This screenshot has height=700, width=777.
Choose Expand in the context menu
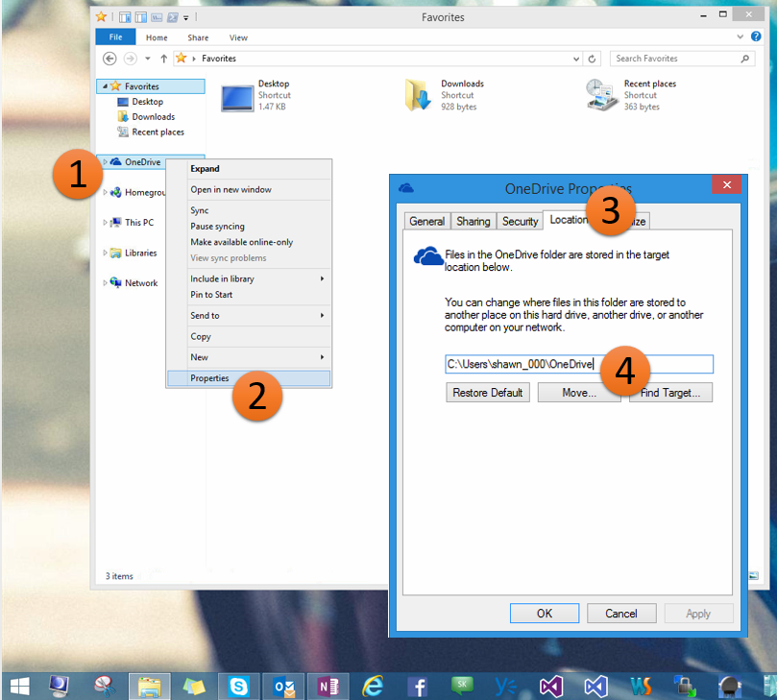pos(249,168)
